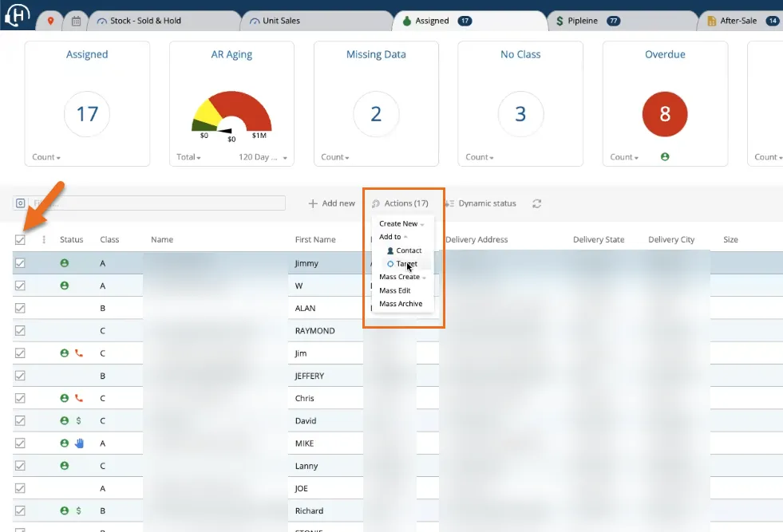
Task: Select Mass Edit from Actions menu
Action: pyautogui.click(x=394, y=290)
